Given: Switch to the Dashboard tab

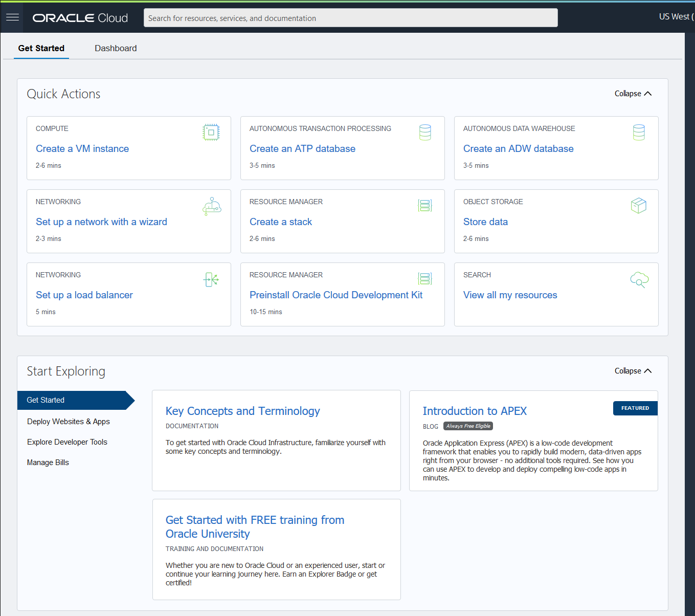Looking at the screenshot, I should pyautogui.click(x=116, y=48).
